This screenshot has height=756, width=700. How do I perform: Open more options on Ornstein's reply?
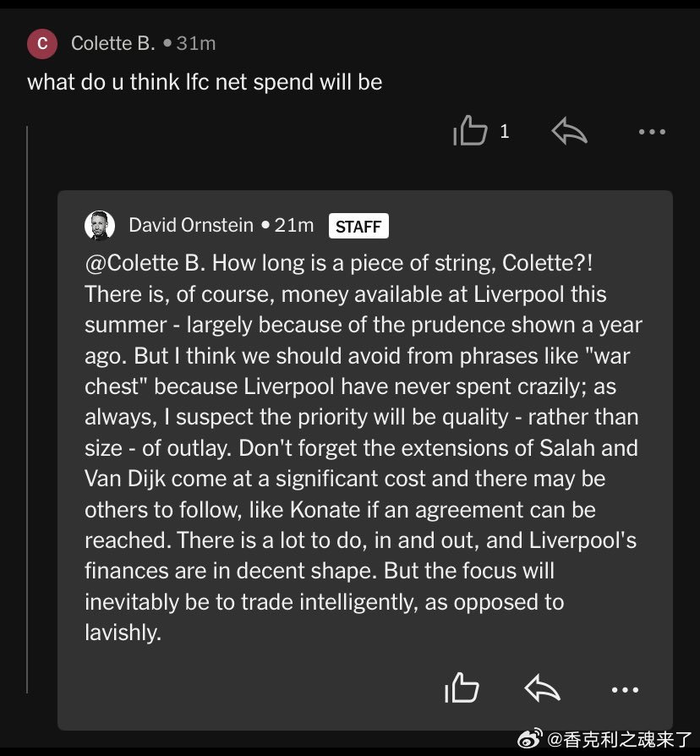point(625,690)
